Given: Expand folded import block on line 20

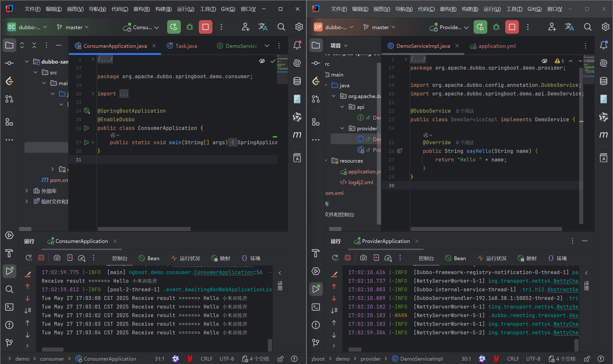Looking at the screenshot, I should click(x=93, y=94).
